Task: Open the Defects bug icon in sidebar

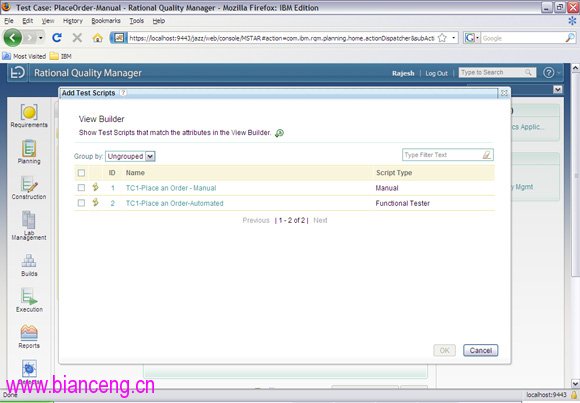Action: [29, 368]
